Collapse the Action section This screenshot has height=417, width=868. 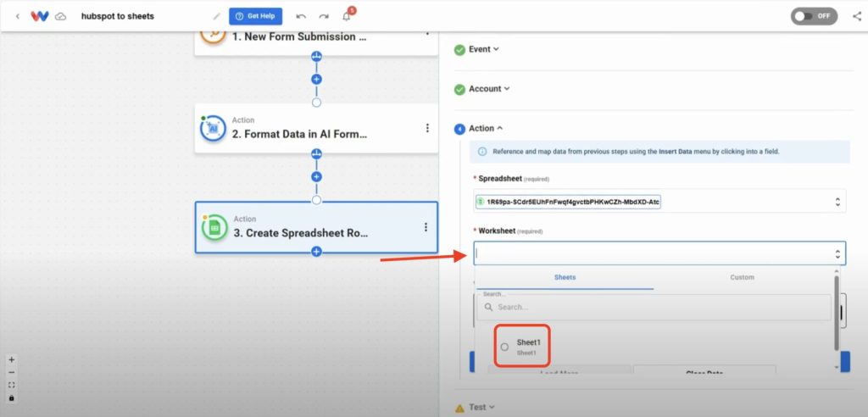coord(486,129)
